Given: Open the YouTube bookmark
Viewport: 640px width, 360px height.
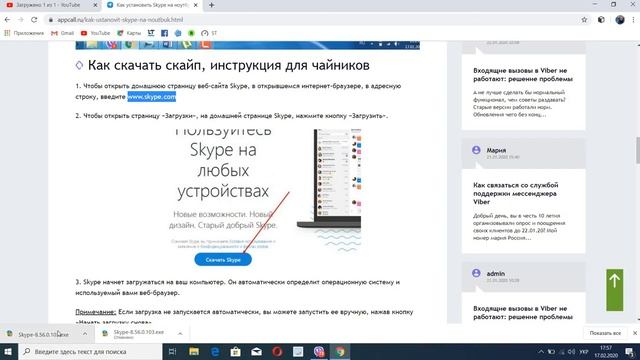Looking at the screenshot, I should (x=96, y=33).
